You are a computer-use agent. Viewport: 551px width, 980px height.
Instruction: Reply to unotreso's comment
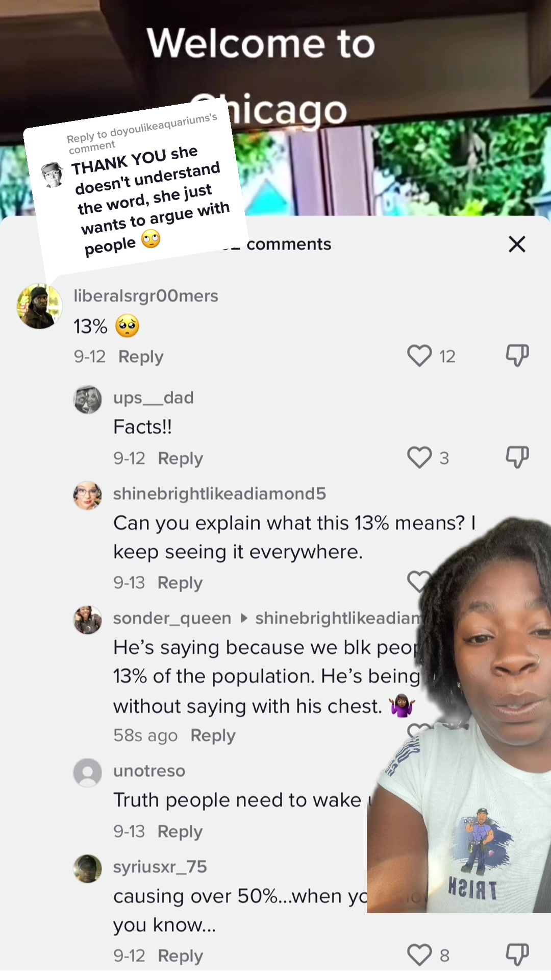click(x=180, y=831)
